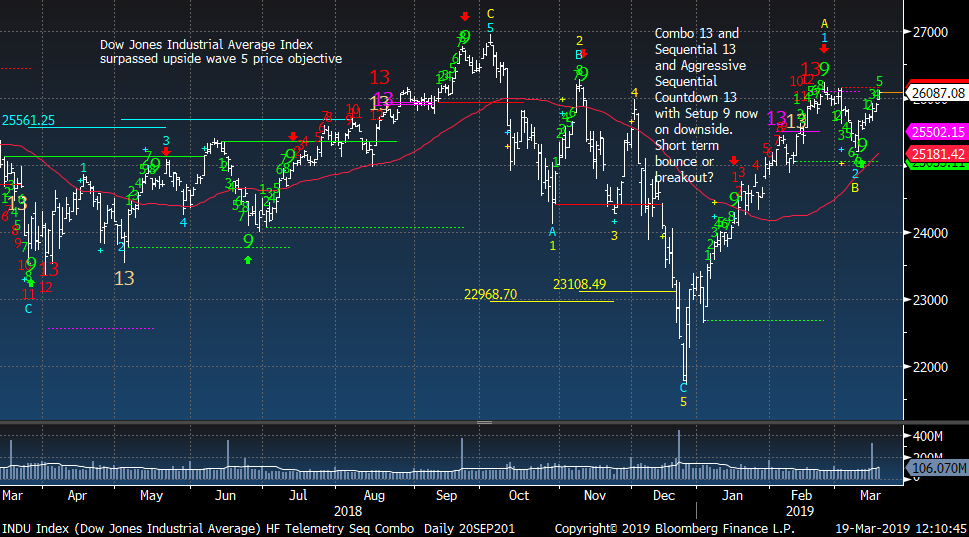The width and height of the screenshot is (969, 537).
Task: Click the green up arrow under June 9
Action: [x=248, y=261]
